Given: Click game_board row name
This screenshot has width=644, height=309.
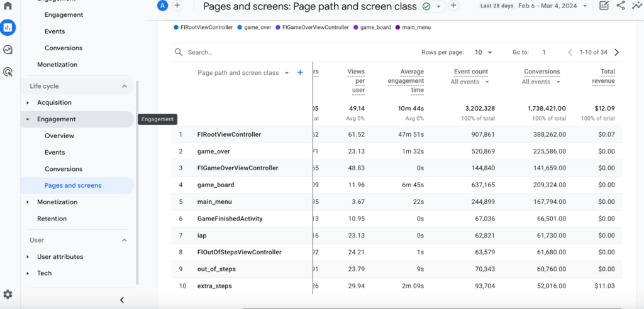Looking at the screenshot, I should point(216,185).
